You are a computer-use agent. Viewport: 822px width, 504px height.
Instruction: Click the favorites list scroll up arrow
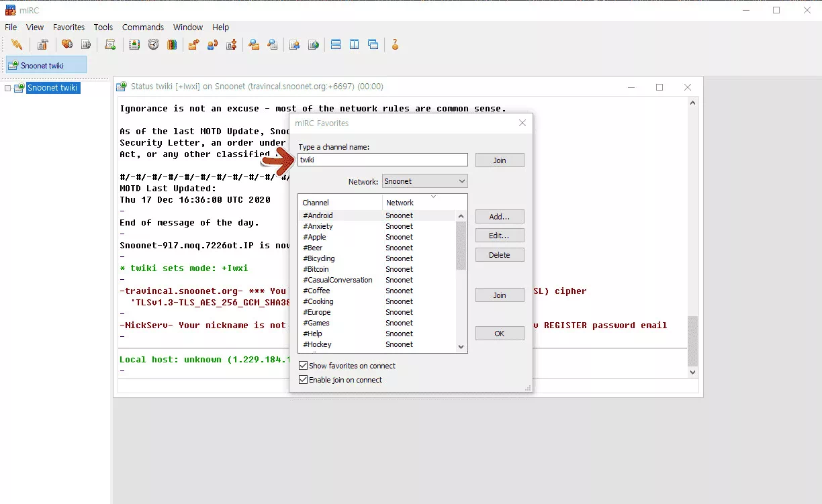point(461,216)
